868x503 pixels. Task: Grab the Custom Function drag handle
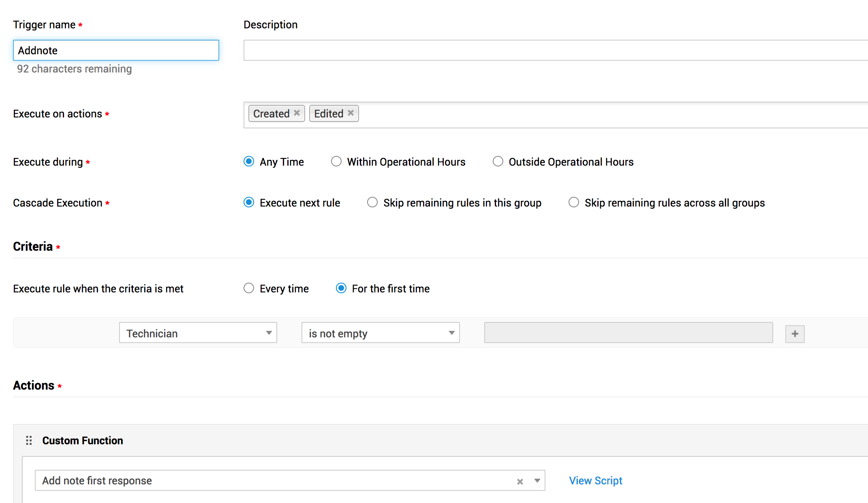click(29, 440)
